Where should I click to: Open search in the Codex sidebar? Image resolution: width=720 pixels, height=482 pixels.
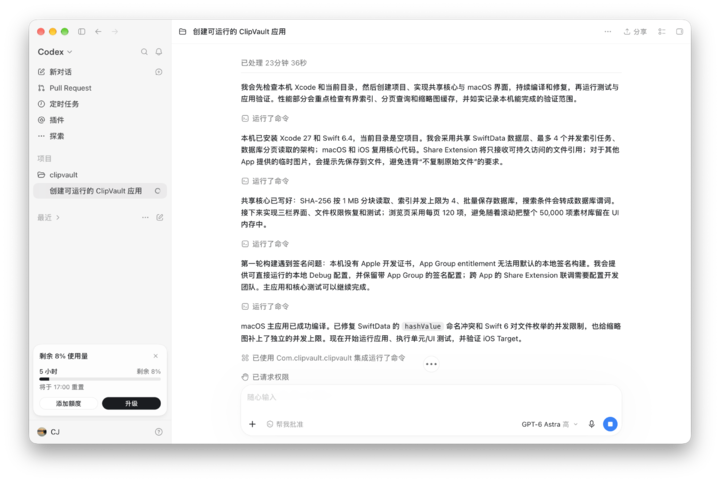point(144,52)
